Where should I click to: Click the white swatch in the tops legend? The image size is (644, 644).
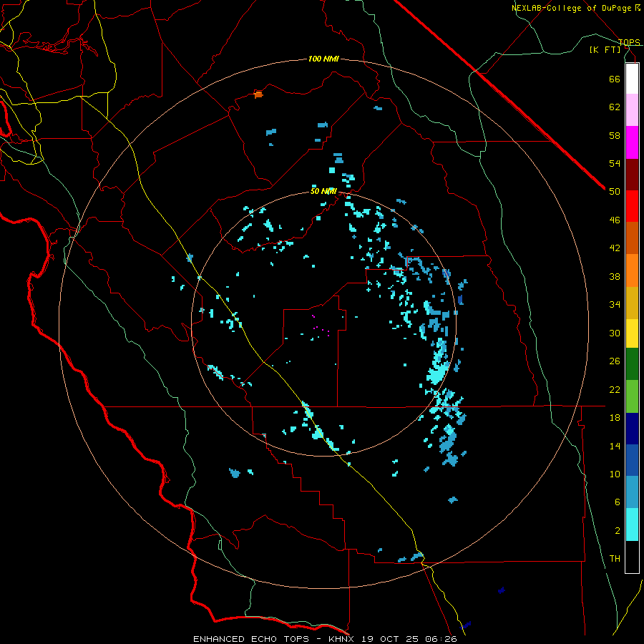632,79
